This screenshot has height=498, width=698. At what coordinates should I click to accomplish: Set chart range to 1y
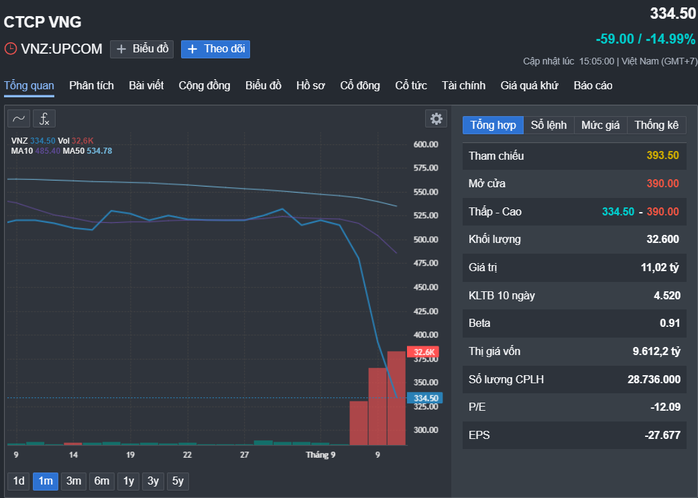click(128, 481)
